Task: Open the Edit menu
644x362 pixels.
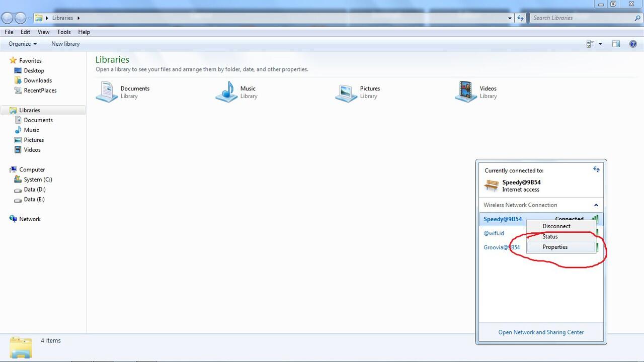Action: 25,32
